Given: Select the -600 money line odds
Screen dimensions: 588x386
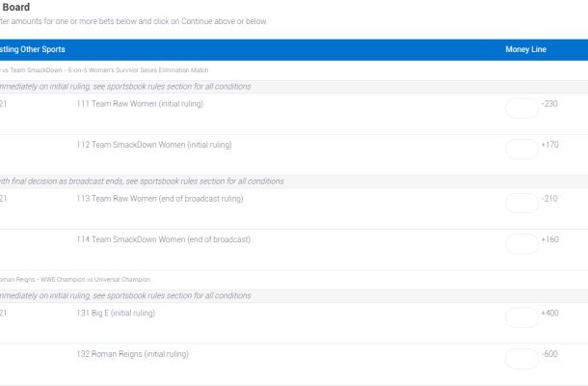Looking at the screenshot, I should (549, 354).
